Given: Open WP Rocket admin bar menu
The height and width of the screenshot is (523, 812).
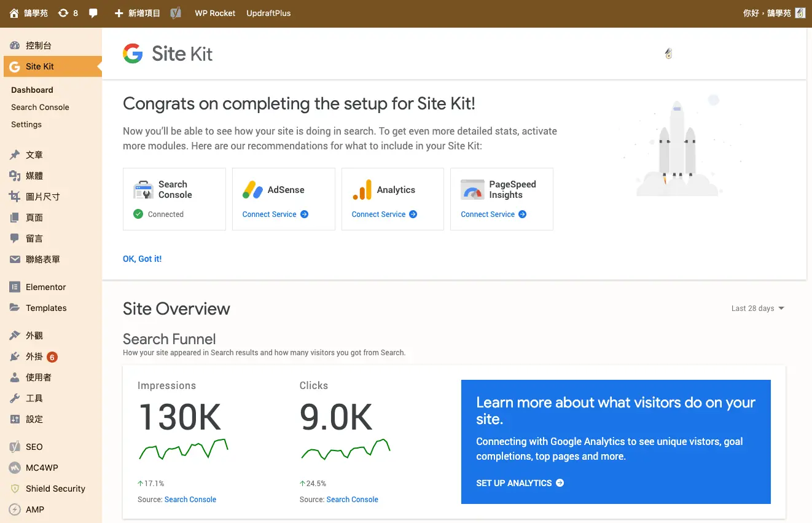Looking at the screenshot, I should point(215,13).
